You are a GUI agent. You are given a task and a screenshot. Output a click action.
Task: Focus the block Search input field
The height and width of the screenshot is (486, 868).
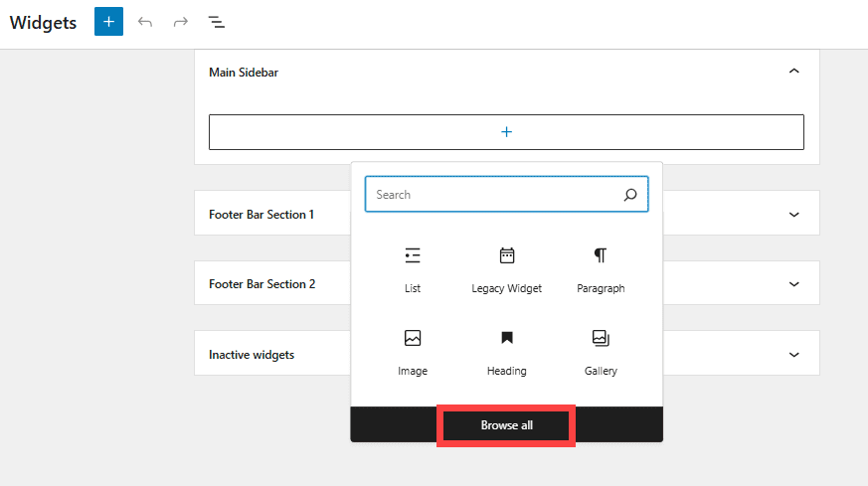pyautogui.click(x=492, y=195)
